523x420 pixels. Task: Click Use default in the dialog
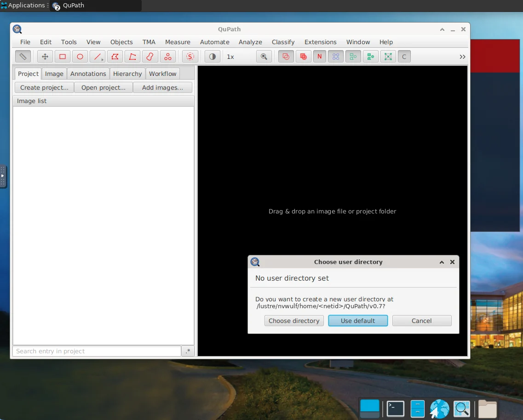[358, 321]
